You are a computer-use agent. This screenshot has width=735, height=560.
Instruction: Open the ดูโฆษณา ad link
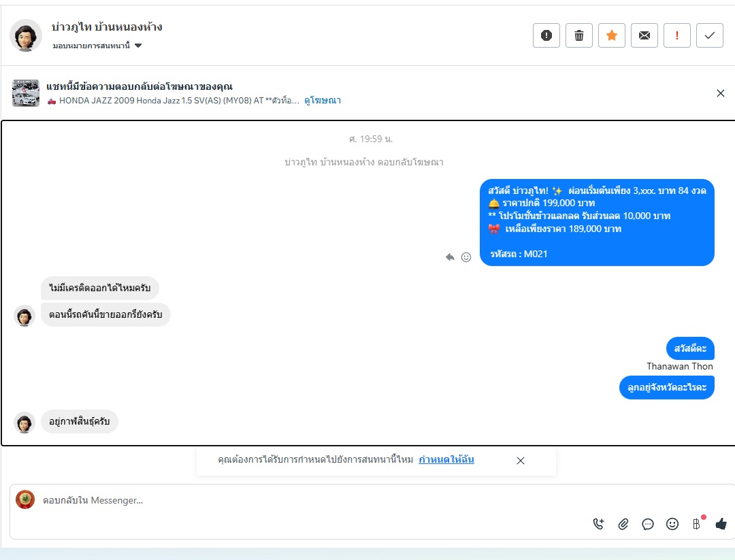point(323,100)
